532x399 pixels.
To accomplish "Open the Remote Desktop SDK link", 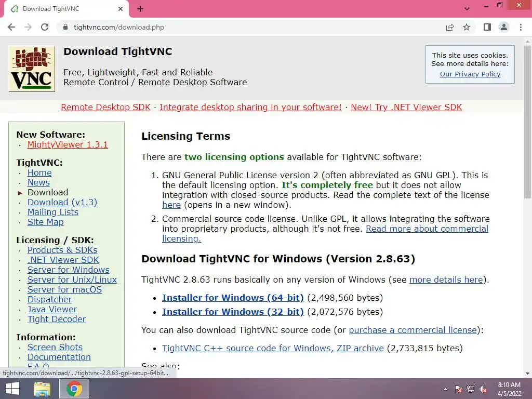I will click(105, 107).
